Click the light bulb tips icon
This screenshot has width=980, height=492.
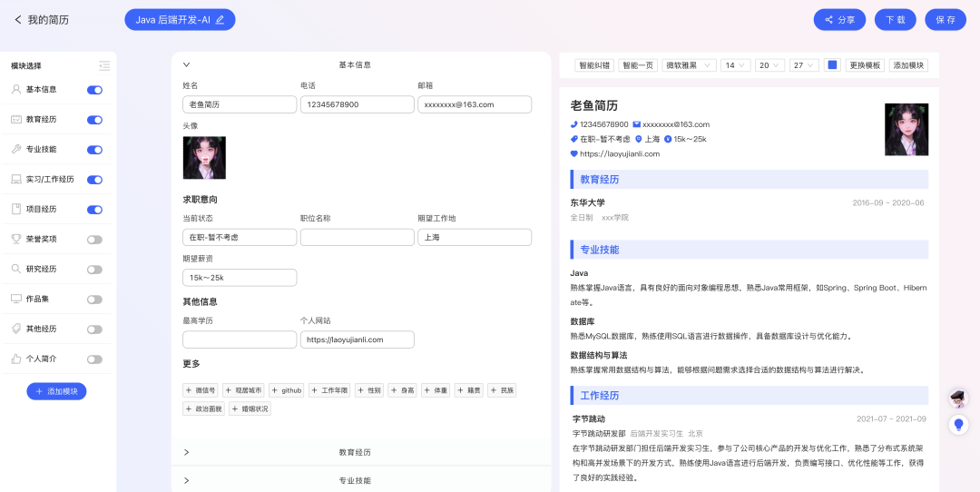coord(958,425)
